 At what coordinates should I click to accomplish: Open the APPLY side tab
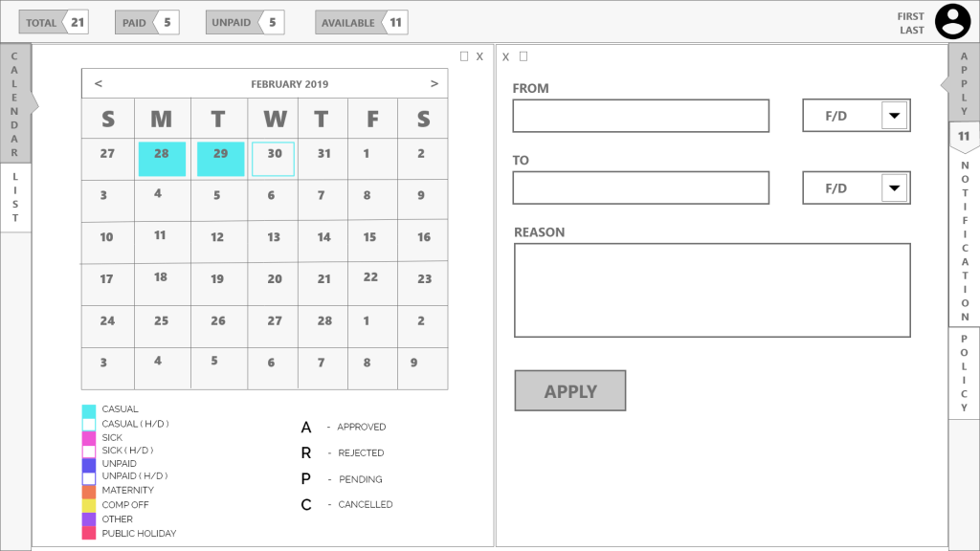pyautogui.click(x=964, y=83)
